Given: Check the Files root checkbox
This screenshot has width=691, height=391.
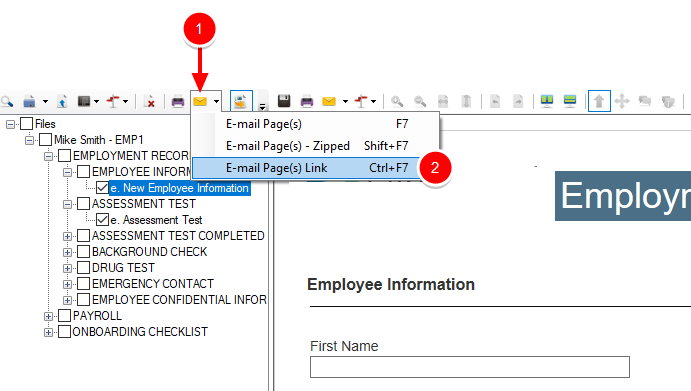Looking at the screenshot, I should [26, 124].
